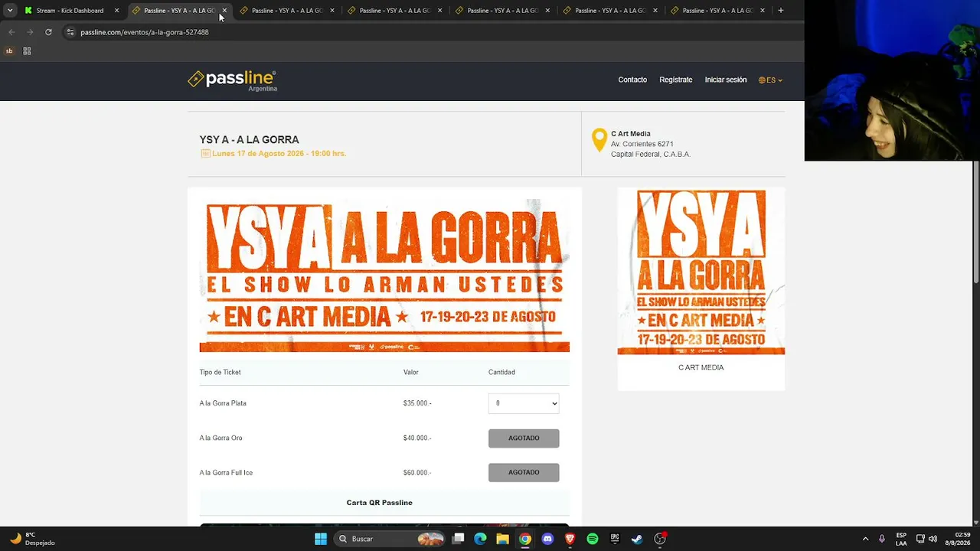Screen dimensions: 980x551
Task: Click 'Capital Federal, C.A.B.A.' text
Action: [650, 154]
